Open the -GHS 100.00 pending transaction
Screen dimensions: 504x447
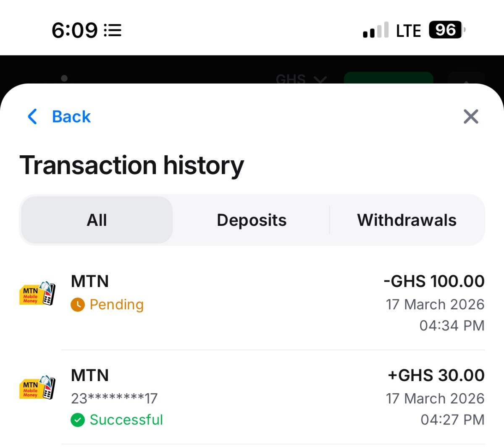point(434,281)
